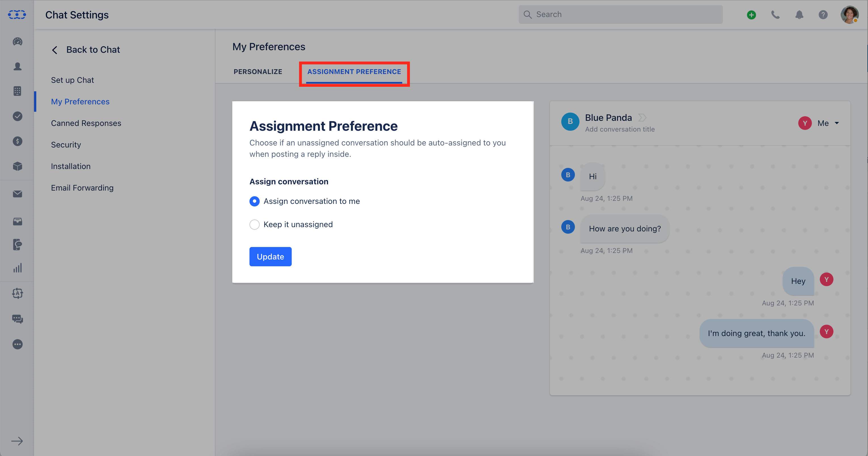
Task: Click the B avatar beside 'Hi' message
Action: (x=568, y=175)
